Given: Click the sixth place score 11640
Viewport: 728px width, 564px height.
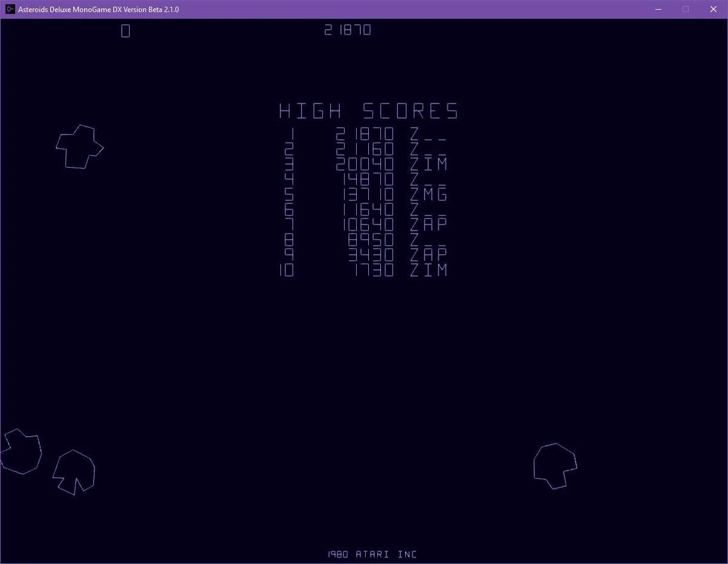Looking at the screenshot, I should click(368, 209).
